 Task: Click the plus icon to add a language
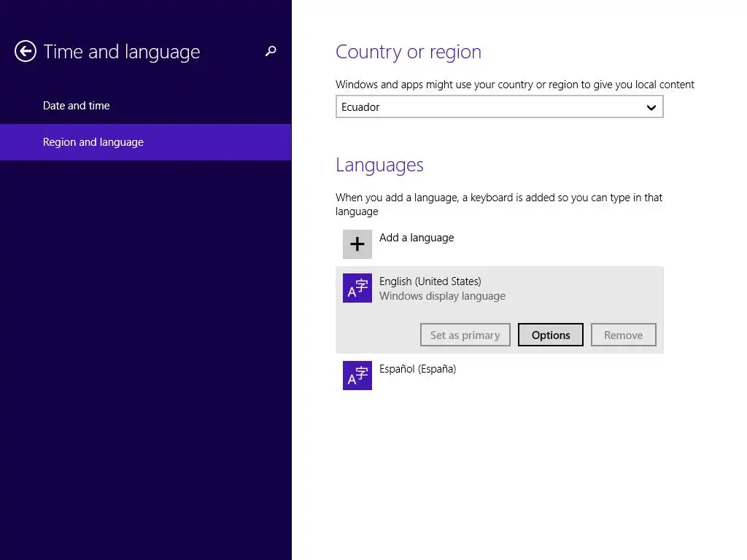[357, 244]
